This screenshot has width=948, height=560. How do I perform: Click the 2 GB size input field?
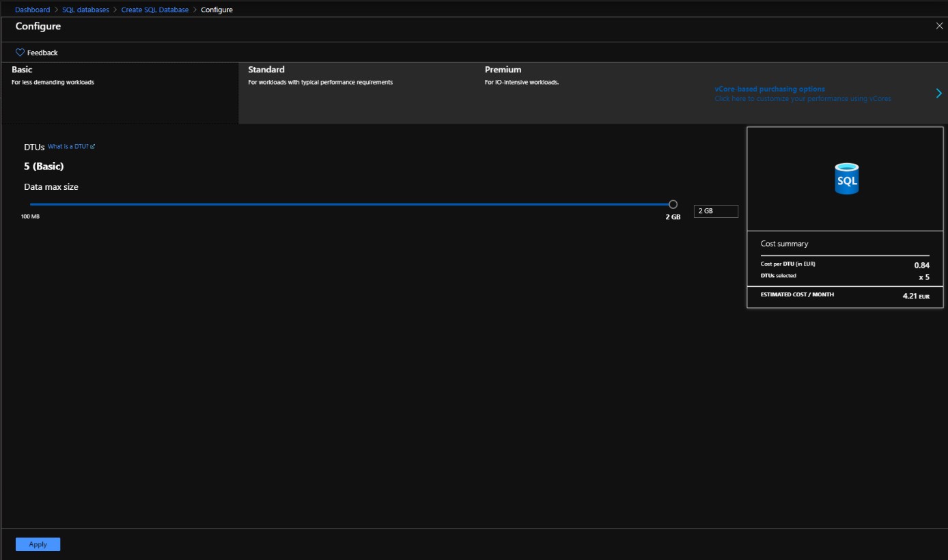click(x=716, y=211)
